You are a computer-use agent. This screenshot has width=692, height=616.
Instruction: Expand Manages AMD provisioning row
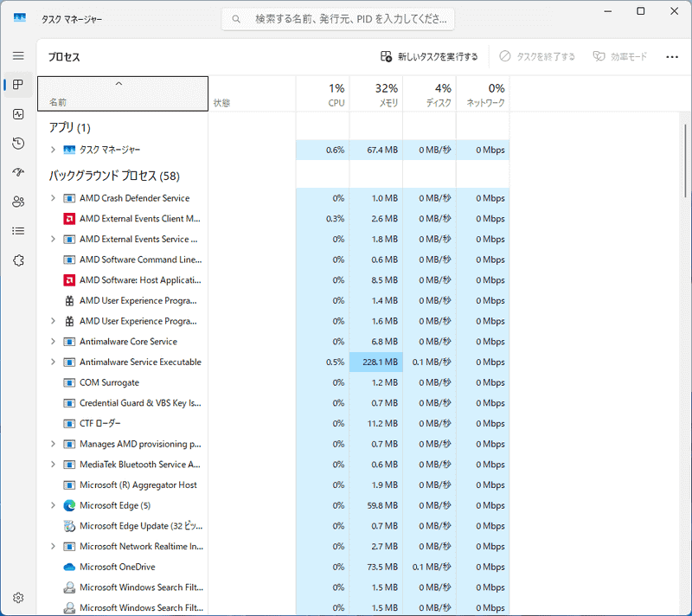click(53, 444)
